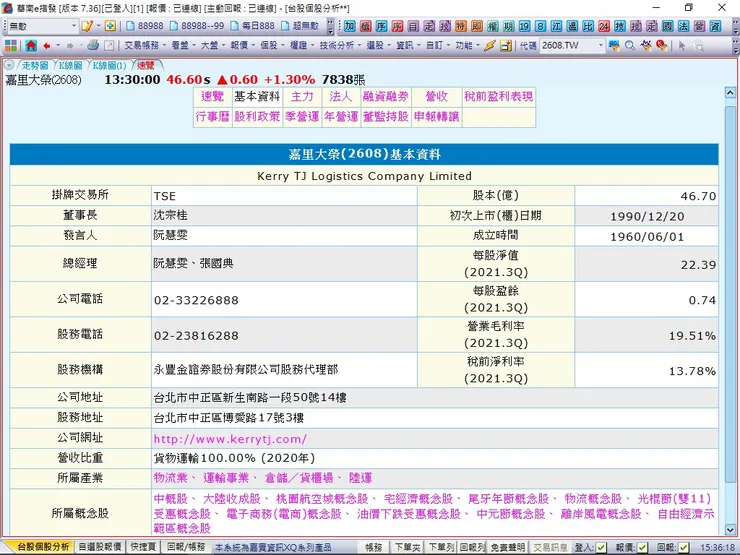Image resolution: width=740 pixels, height=555 pixels.
Task: Click the 回報/帳務 bottom tab
Action: 186,547
